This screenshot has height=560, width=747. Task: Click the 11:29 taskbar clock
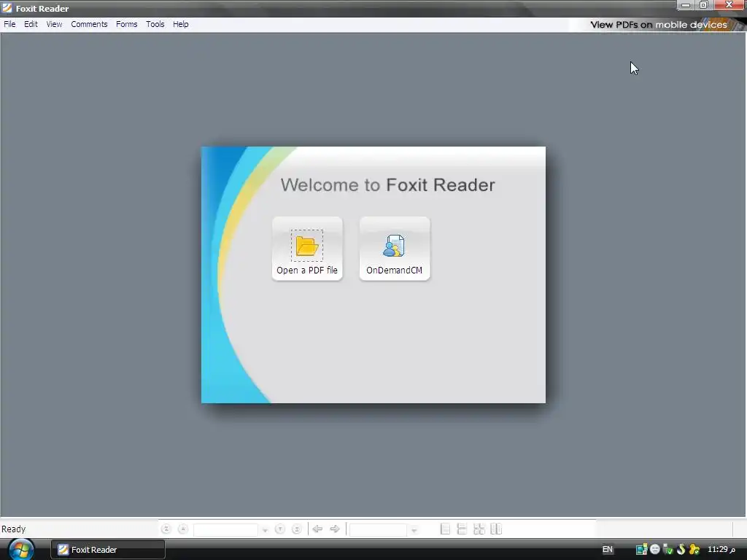point(721,550)
